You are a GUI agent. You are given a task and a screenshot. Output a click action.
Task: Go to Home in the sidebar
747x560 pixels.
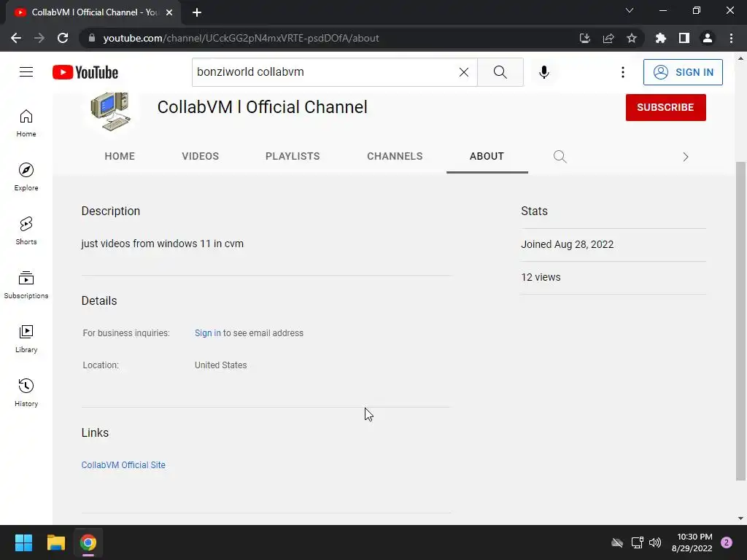pos(26,122)
